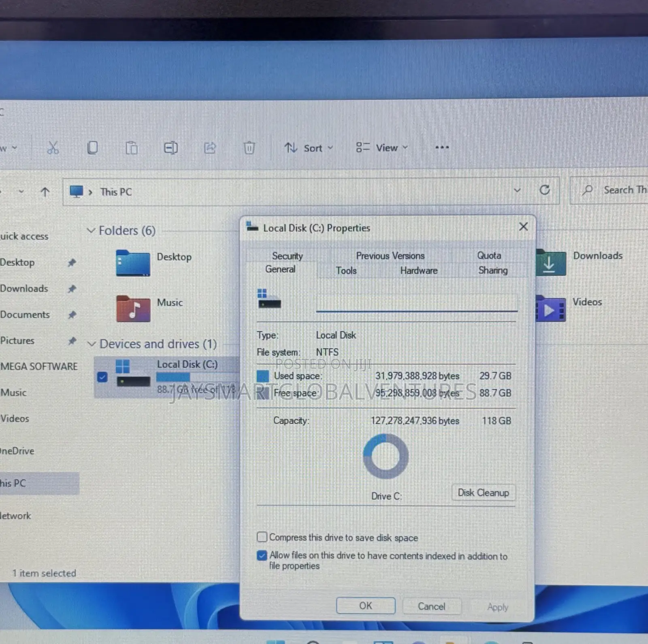
Task: Click the Refresh icon beside address bar
Action: coord(545,190)
